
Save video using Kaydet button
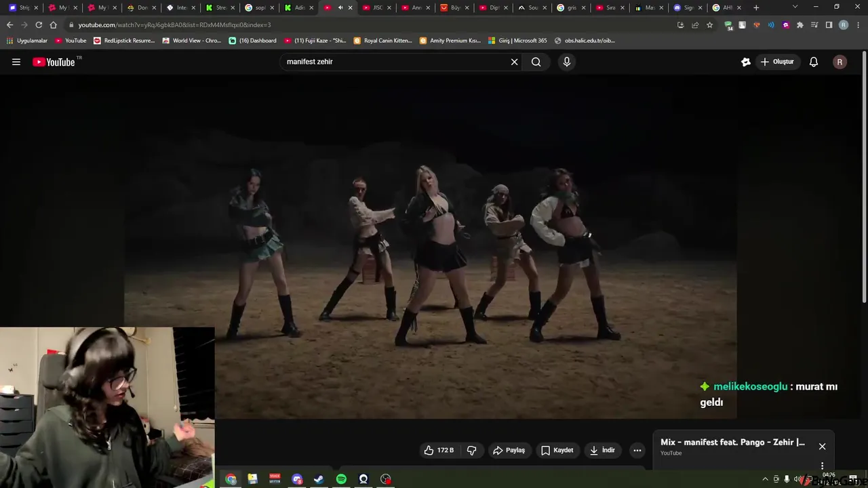pos(557,450)
